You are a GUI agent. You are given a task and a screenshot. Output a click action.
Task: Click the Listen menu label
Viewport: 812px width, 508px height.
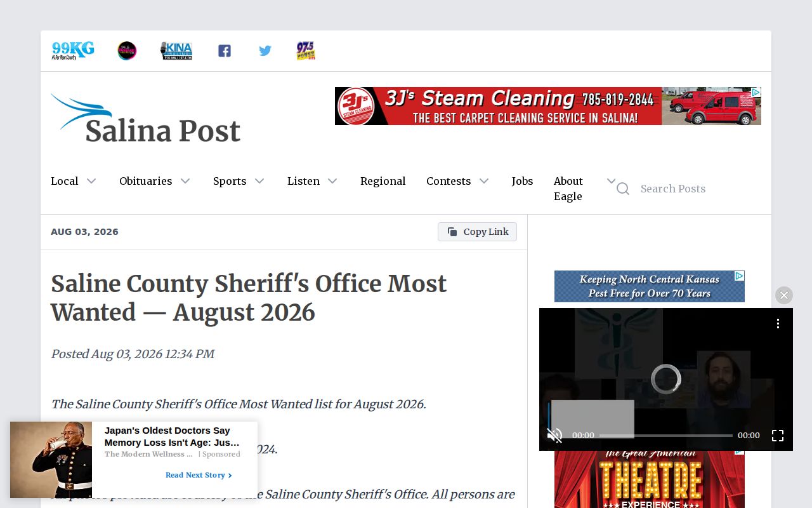pos(304,181)
